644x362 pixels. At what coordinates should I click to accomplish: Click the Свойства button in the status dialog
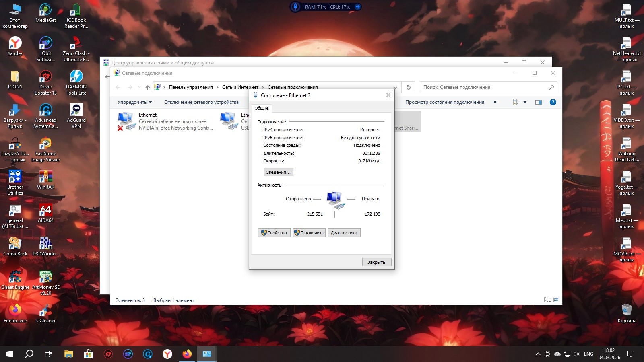coord(274,233)
